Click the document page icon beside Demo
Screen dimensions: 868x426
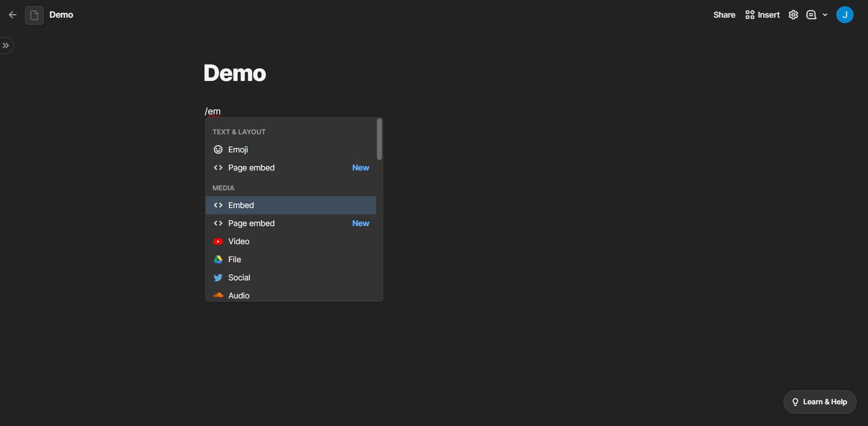[34, 15]
